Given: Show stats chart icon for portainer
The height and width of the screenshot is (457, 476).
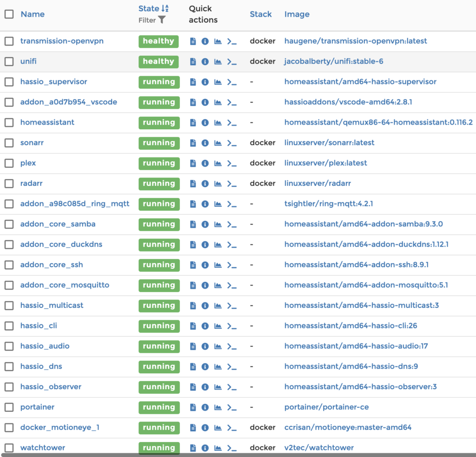Looking at the screenshot, I should pos(218,408).
